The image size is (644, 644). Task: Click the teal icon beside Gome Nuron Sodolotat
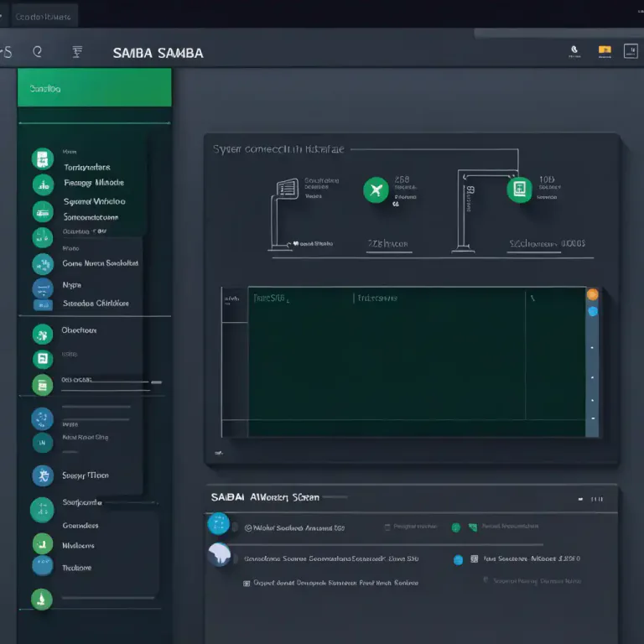pos(43,263)
